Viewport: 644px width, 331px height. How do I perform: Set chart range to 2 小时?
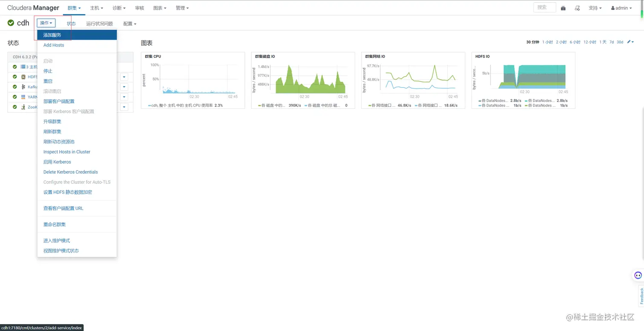tap(561, 42)
